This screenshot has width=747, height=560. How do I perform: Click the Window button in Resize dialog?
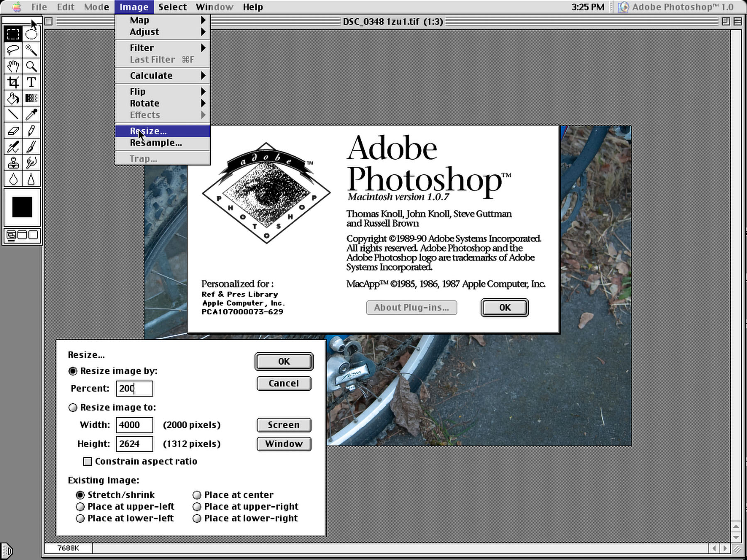coord(284,444)
